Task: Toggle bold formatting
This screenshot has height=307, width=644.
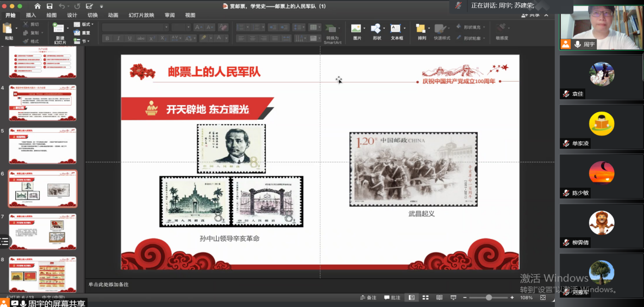Action: point(108,38)
